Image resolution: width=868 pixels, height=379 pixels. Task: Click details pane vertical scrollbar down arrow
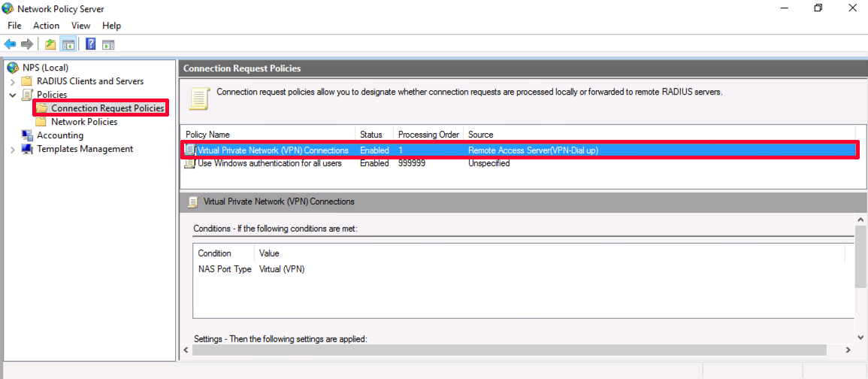click(x=860, y=337)
